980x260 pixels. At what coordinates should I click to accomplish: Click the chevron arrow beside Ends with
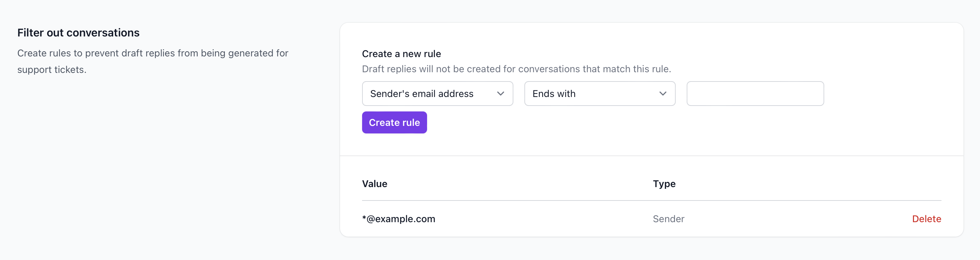[663, 94]
